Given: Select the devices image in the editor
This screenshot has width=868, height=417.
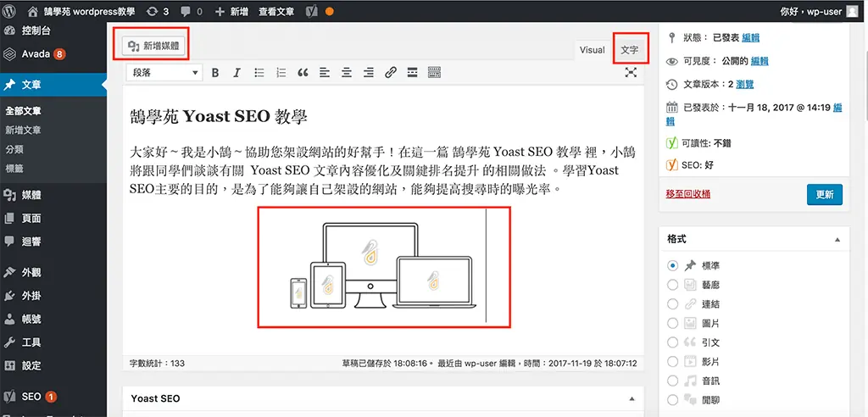Looking at the screenshot, I should [384, 268].
